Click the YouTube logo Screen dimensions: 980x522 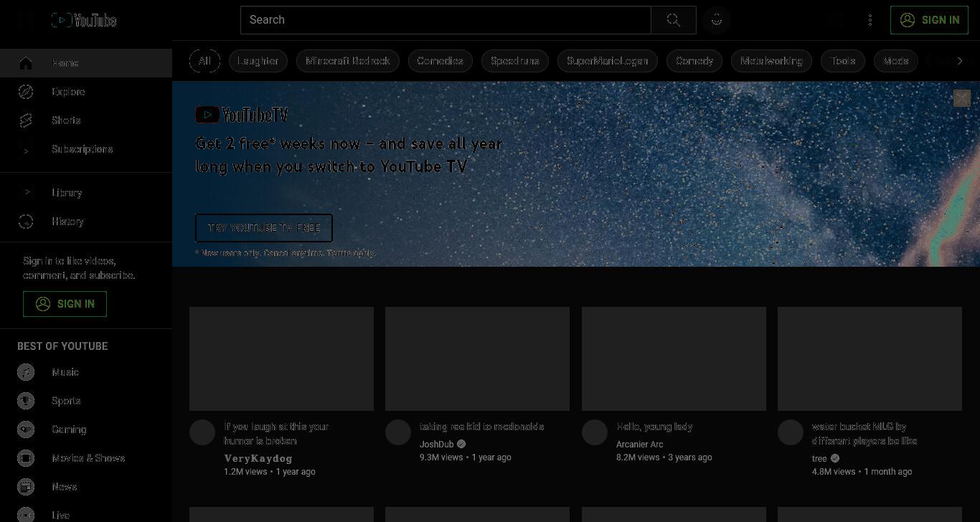tap(84, 20)
